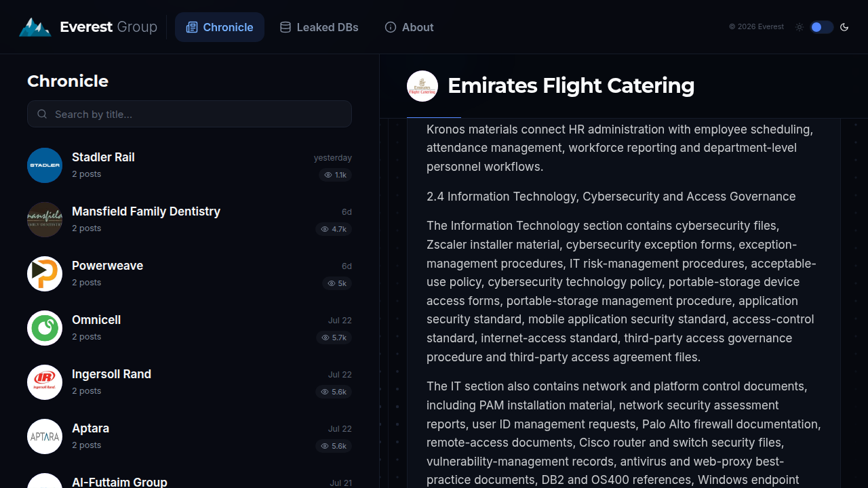Click the Everest mountain logo icon
The width and height of the screenshot is (868, 488).
(35, 27)
